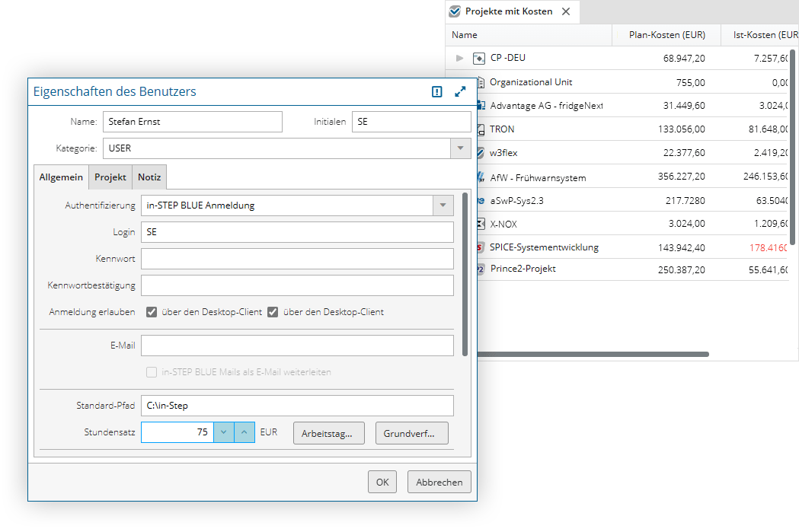The height and width of the screenshot is (532, 799).
Task: Open the Kategorie dropdown
Action: (x=460, y=148)
